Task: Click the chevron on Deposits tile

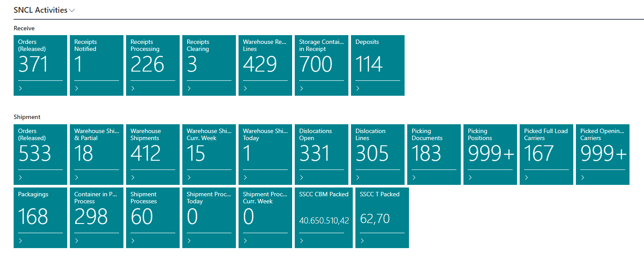Action: point(358,88)
